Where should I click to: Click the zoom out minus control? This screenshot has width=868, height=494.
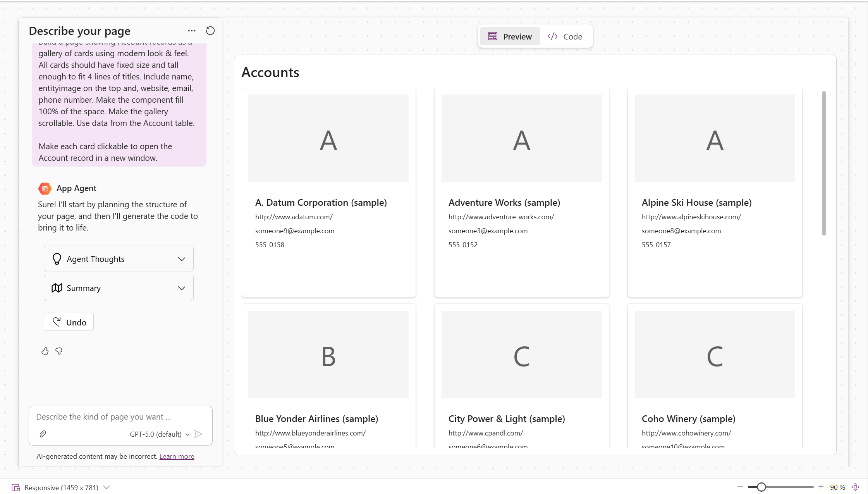click(740, 487)
